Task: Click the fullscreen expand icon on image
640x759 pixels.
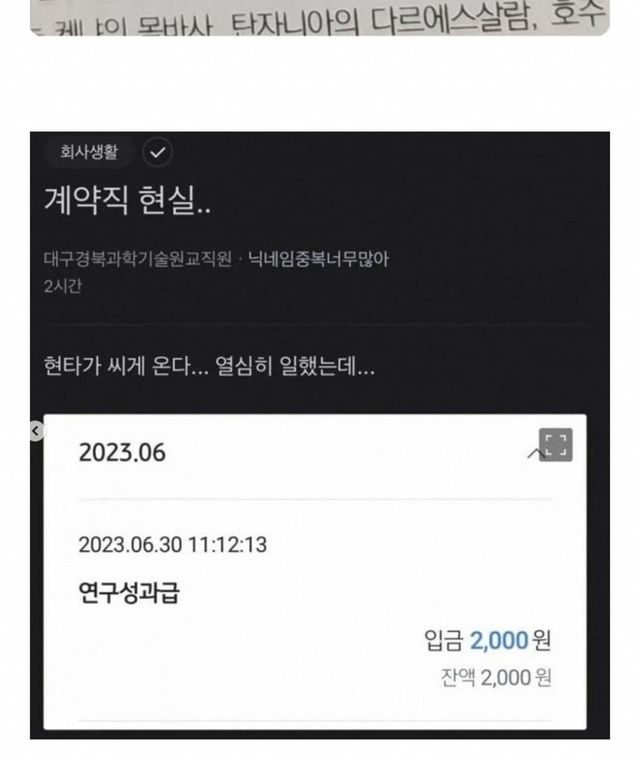Action: [x=555, y=444]
